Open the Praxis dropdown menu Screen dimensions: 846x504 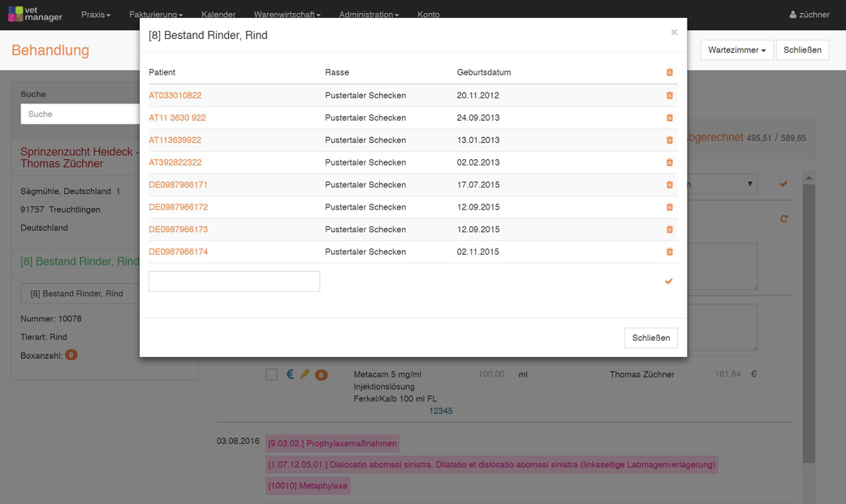(x=95, y=15)
